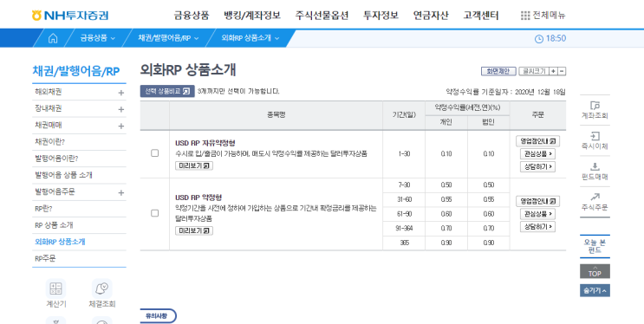Open the 계산기 calculator icon
Screen dimensions: 644x324
pos(55,288)
